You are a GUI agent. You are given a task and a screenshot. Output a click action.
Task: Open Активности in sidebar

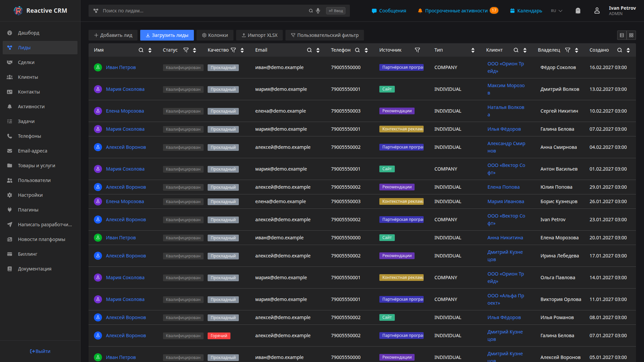(40, 107)
